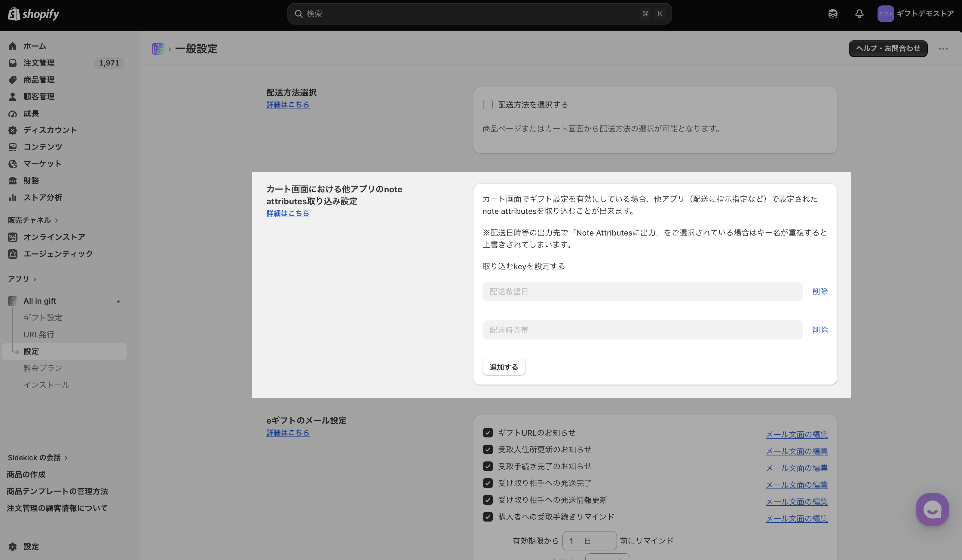Viewport: 962px width, 560px height.
Task: Open 詳細はこちら under 配送方法選択
Action: (x=287, y=105)
